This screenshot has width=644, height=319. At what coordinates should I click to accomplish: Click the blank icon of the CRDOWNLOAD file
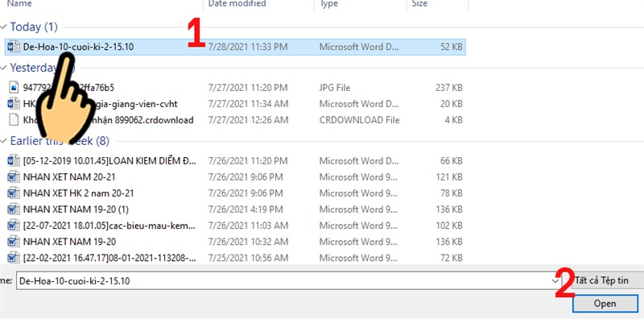click(x=14, y=120)
